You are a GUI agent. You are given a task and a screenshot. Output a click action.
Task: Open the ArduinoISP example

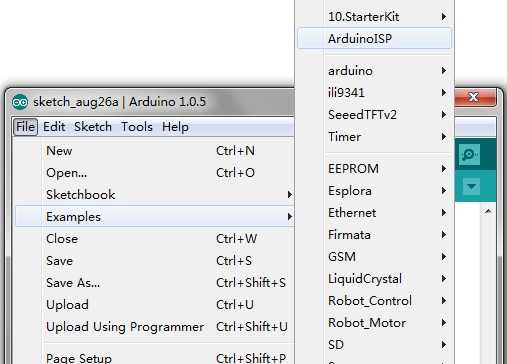point(374,39)
